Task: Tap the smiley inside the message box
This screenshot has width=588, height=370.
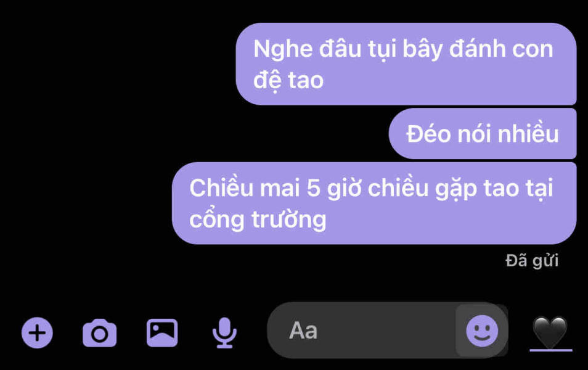Action: tap(482, 331)
